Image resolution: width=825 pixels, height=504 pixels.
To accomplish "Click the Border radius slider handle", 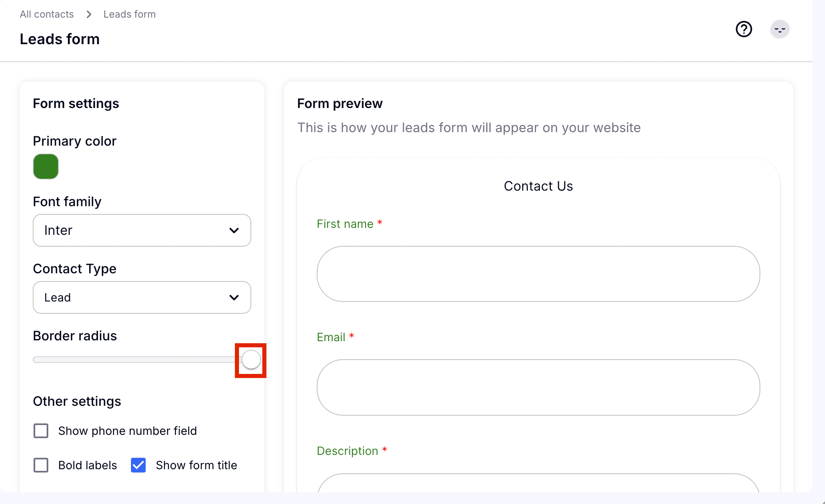I will pos(251,360).
